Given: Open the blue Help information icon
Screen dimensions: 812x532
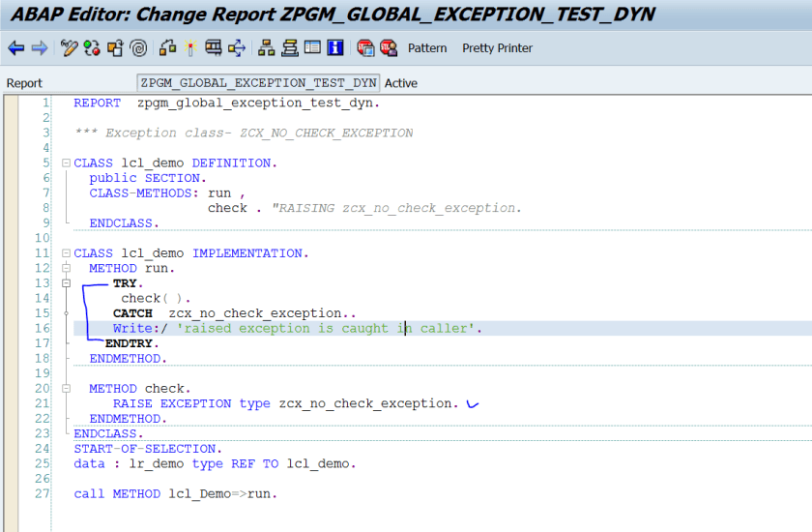Looking at the screenshot, I should [x=335, y=48].
